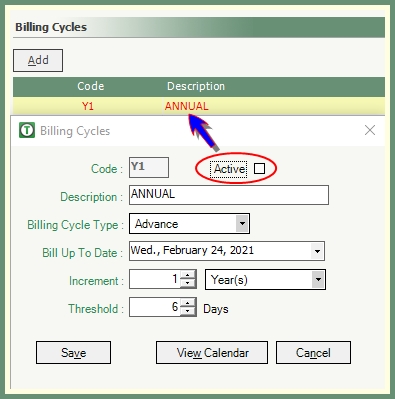Click the Save button
The height and width of the screenshot is (399, 395).
[73, 352]
